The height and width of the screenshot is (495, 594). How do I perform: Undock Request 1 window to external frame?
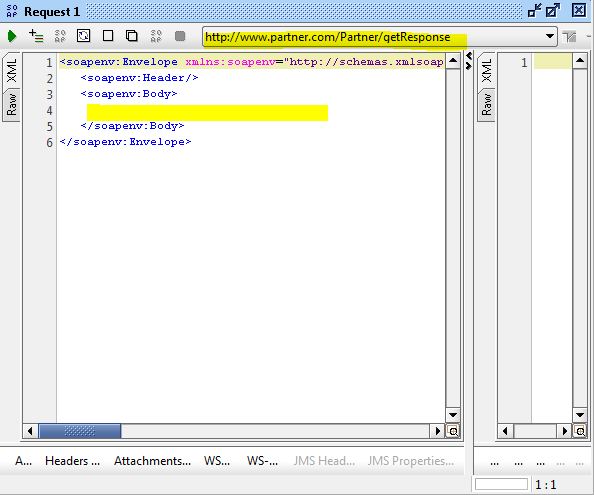[553, 11]
